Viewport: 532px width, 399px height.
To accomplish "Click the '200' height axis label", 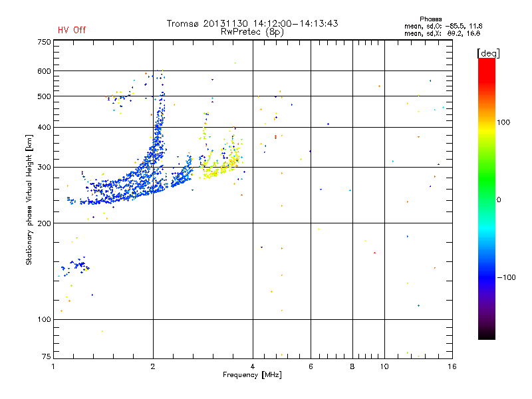I will [44, 223].
